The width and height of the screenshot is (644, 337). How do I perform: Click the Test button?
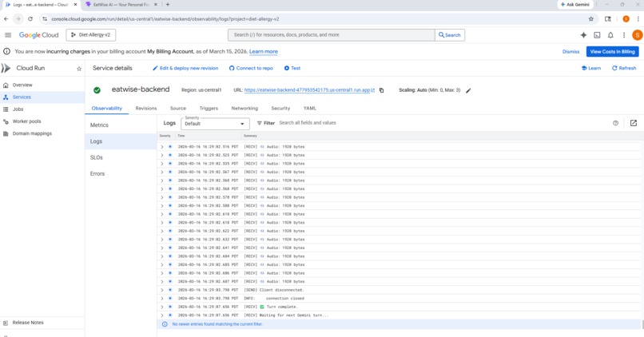(x=292, y=68)
